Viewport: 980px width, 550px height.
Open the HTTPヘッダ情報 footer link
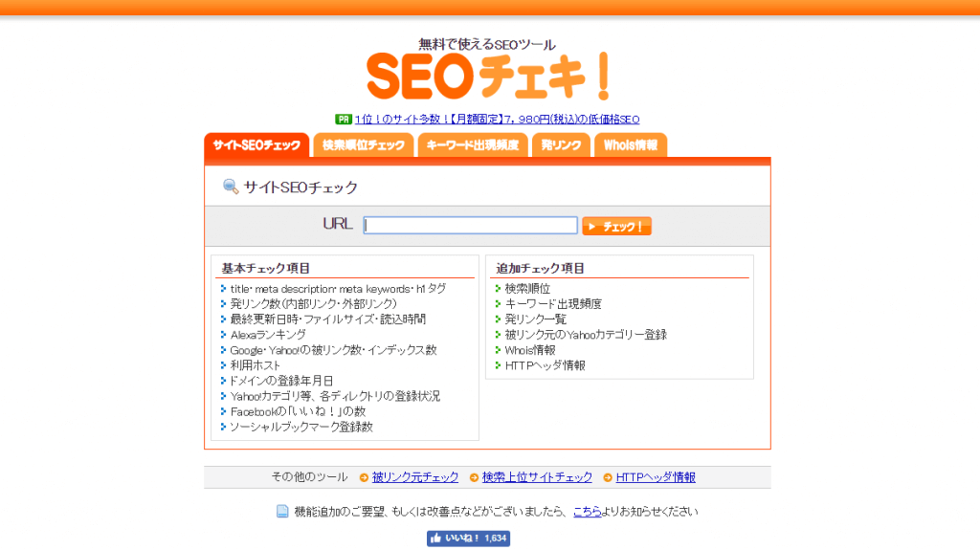pos(656,477)
